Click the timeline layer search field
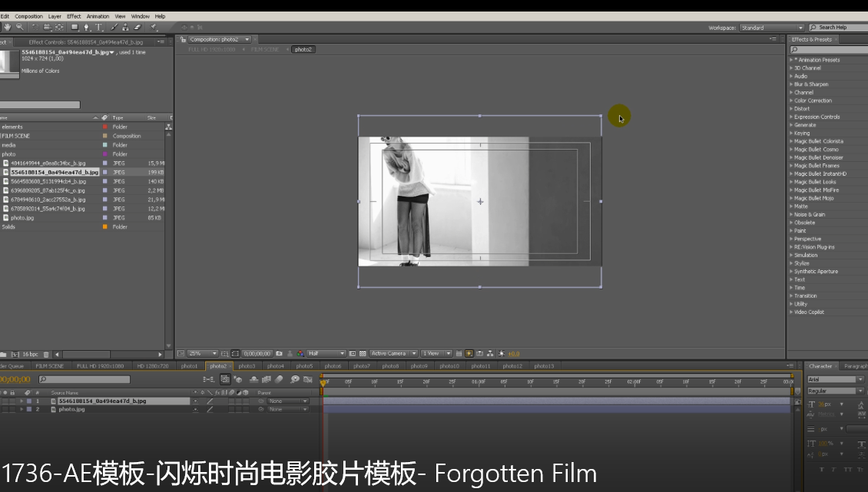Viewport: 868px width, 492px height. point(84,379)
